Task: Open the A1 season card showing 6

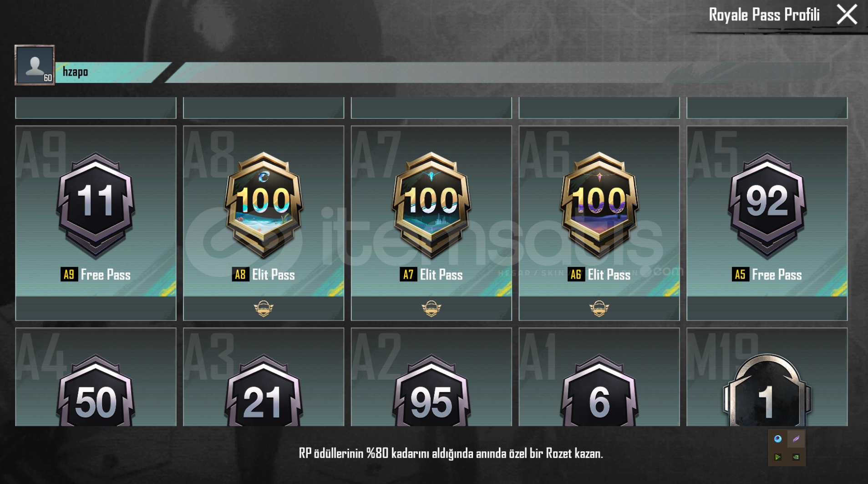Action: pyautogui.click(x=599, y=377)
